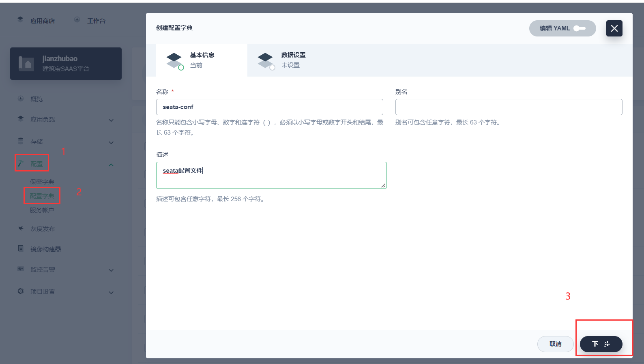
Task: Click the App Store icon in top bar
Action: pyautogui.click(x=20, y=19)
